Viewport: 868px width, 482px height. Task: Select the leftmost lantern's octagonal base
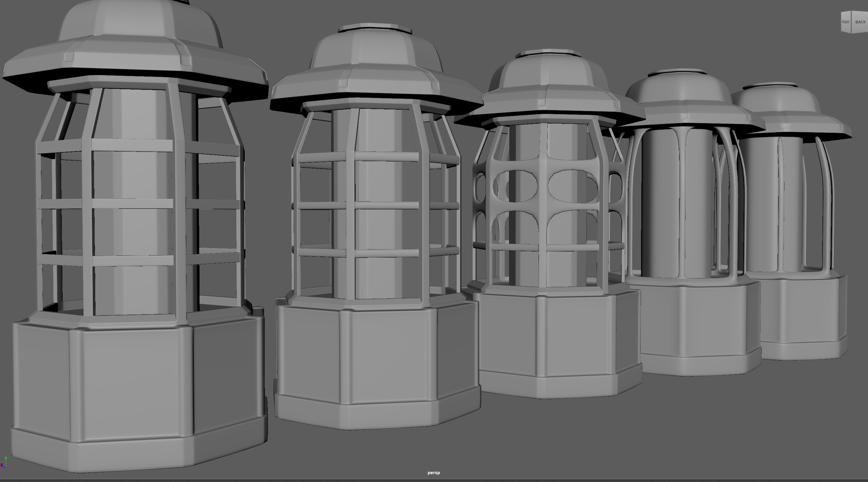(x=131, y=384)
